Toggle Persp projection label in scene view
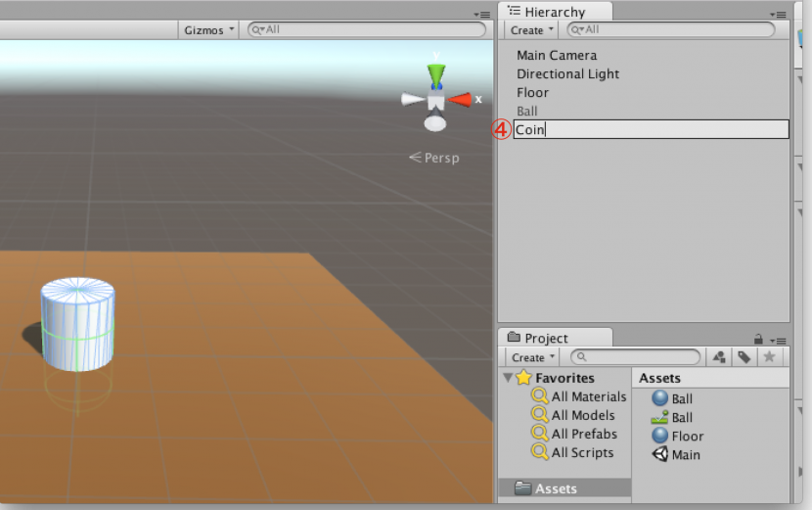The image size is (812, 510). click(x=434, y=158)
